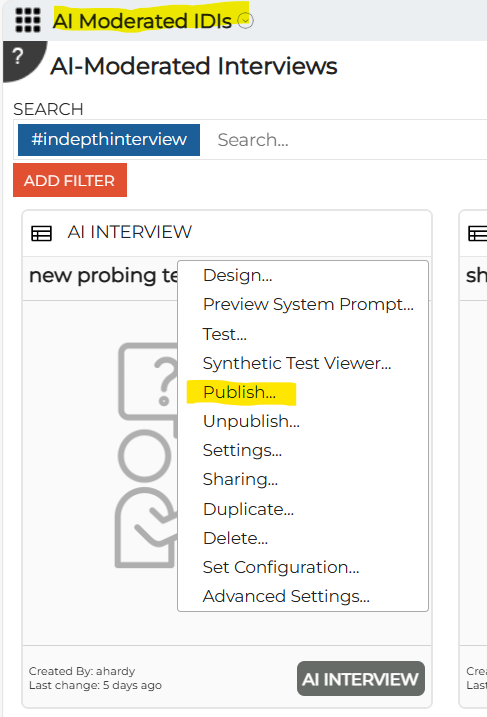This screenshot has height=717, width=487.
Task: Click the interview placeholder illustration
Action: 146,455
